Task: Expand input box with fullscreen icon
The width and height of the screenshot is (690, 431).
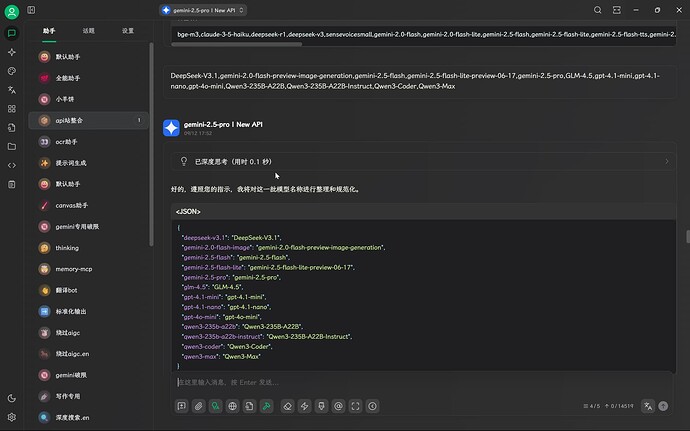Action: (x=356, y=406)
